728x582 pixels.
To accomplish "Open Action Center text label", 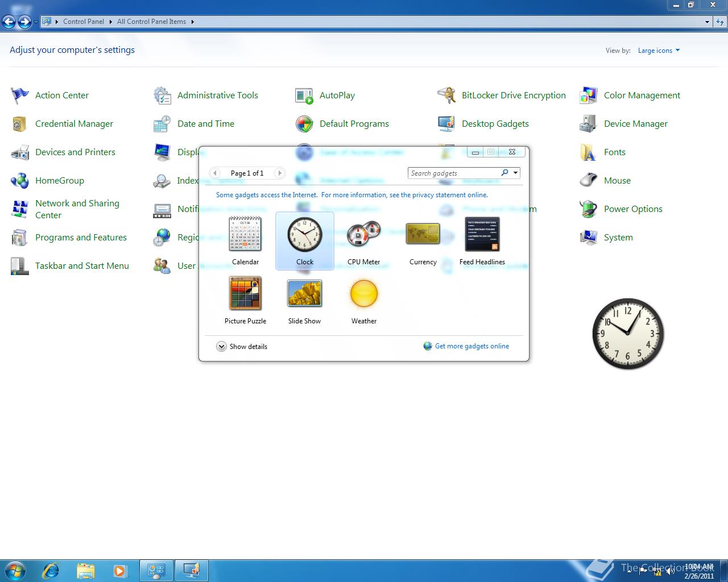I will tap(62, 95).
